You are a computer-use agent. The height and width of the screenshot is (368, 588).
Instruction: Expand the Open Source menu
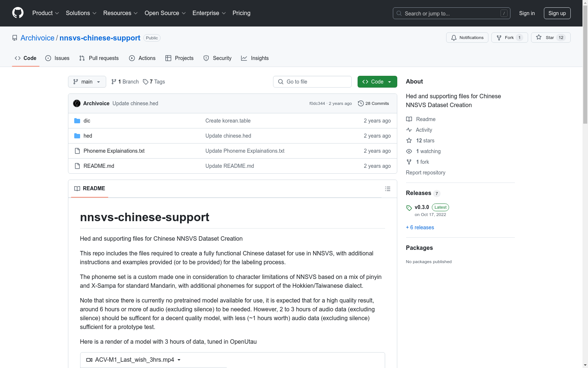[x=165, y=13]
